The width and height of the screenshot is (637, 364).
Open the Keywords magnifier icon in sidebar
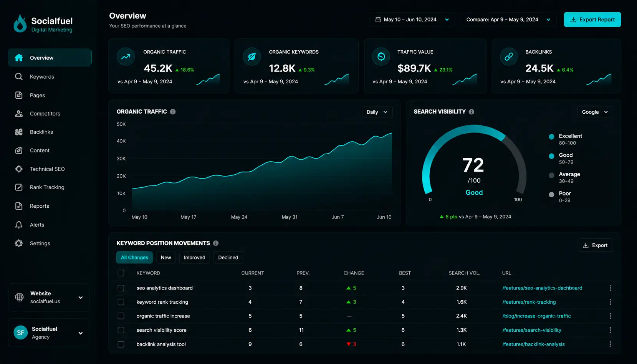pyautogui.click(x=18, y=76)
